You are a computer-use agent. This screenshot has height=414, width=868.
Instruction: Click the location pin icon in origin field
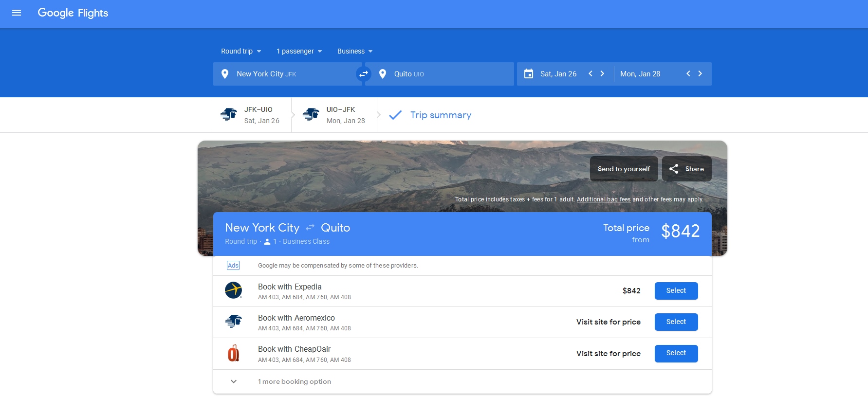[225, 74]
